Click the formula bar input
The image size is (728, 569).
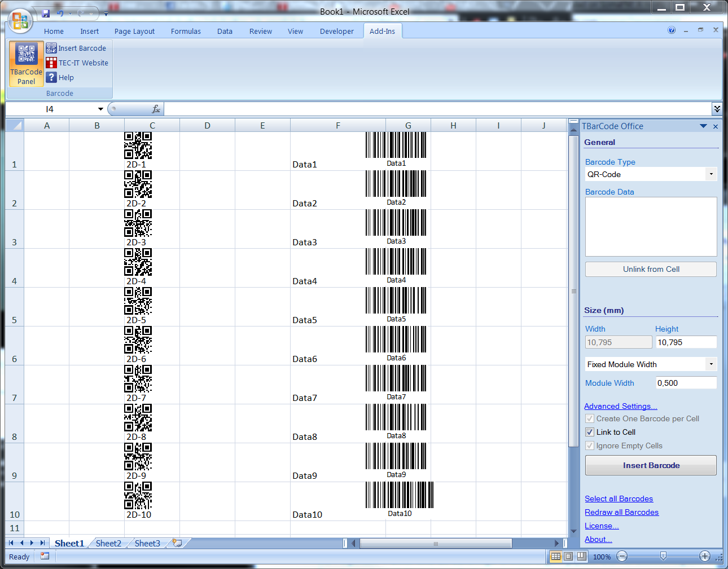click(437, 109)
